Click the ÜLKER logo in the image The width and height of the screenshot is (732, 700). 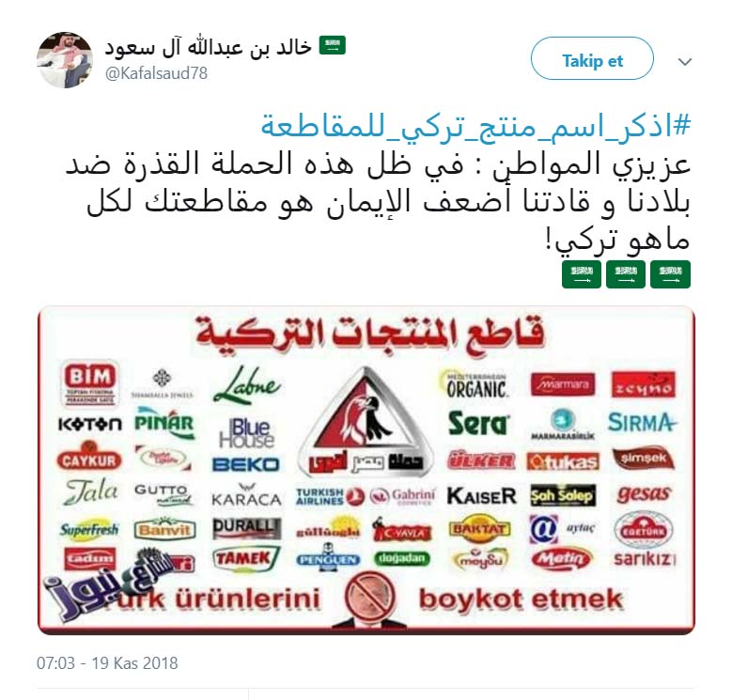click(481, 460)
